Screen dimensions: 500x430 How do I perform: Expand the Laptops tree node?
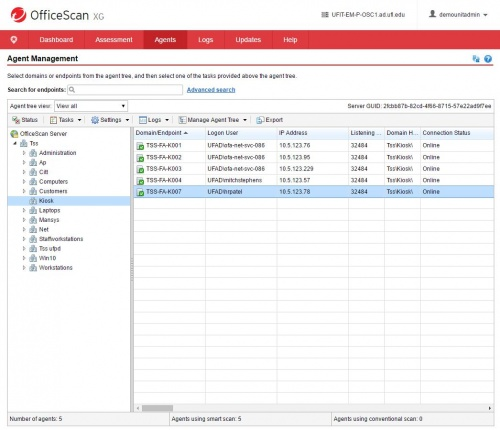point(24,210)
